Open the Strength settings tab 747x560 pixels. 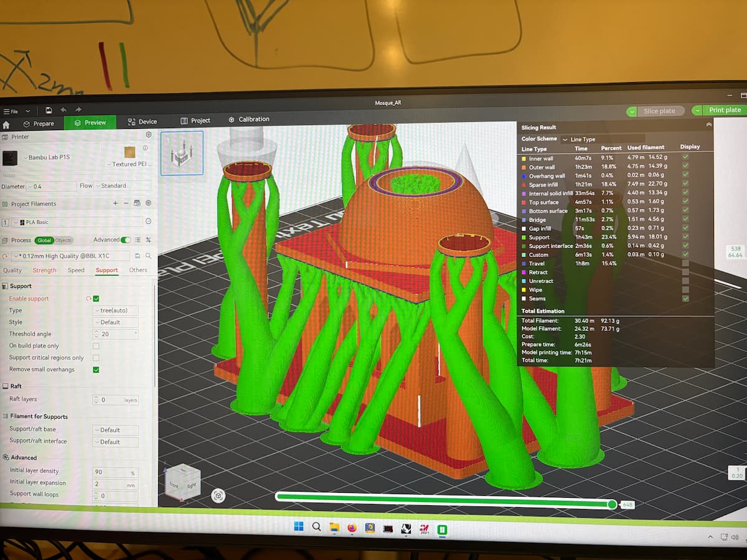(44, 270)
